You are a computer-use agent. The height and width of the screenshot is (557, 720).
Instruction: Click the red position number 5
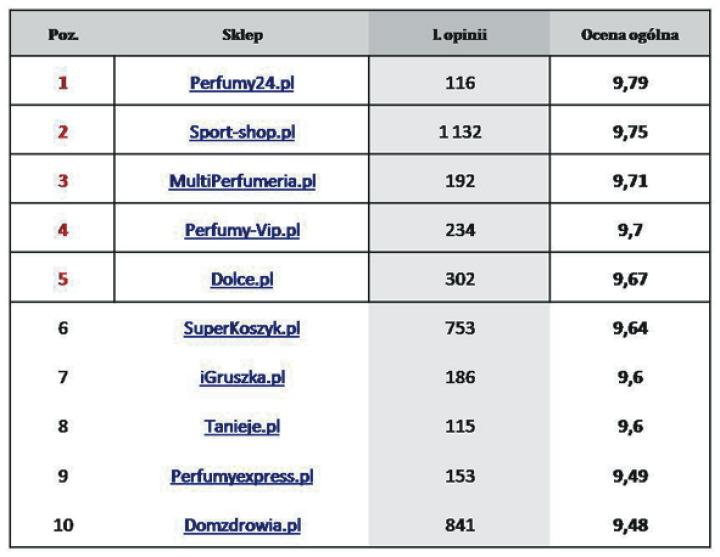63,280
